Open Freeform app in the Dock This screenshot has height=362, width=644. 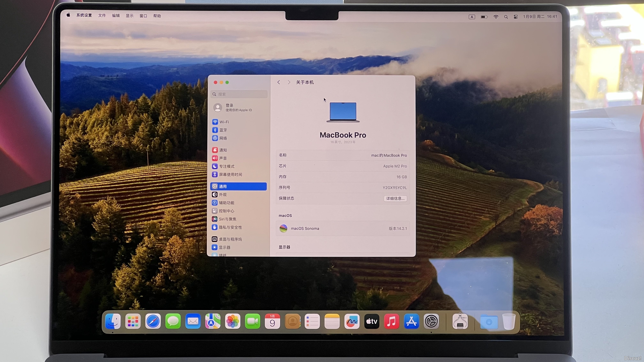(x=352, y=321)
